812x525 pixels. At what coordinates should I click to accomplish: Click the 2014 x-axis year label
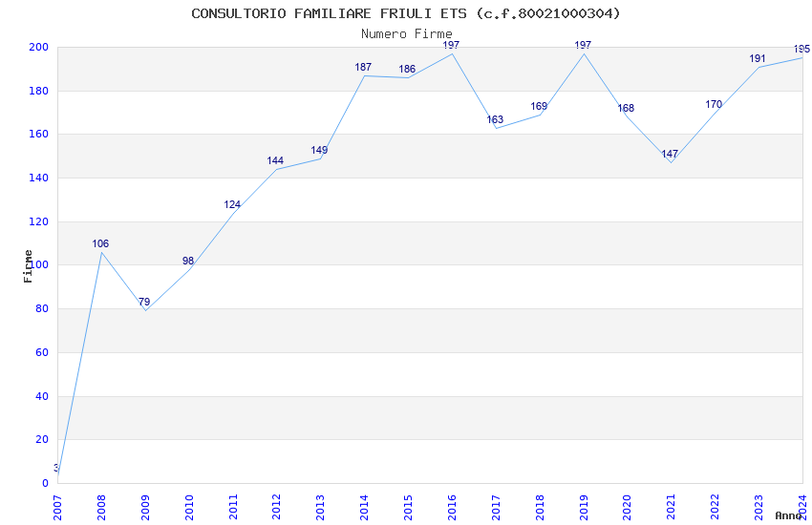click(x=365, y=508)
